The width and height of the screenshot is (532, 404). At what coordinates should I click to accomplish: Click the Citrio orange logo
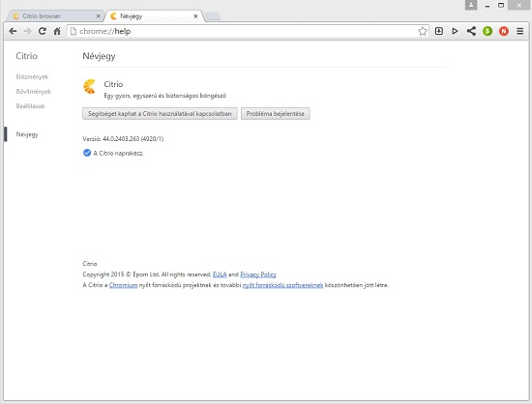click(x=90, y=86)
